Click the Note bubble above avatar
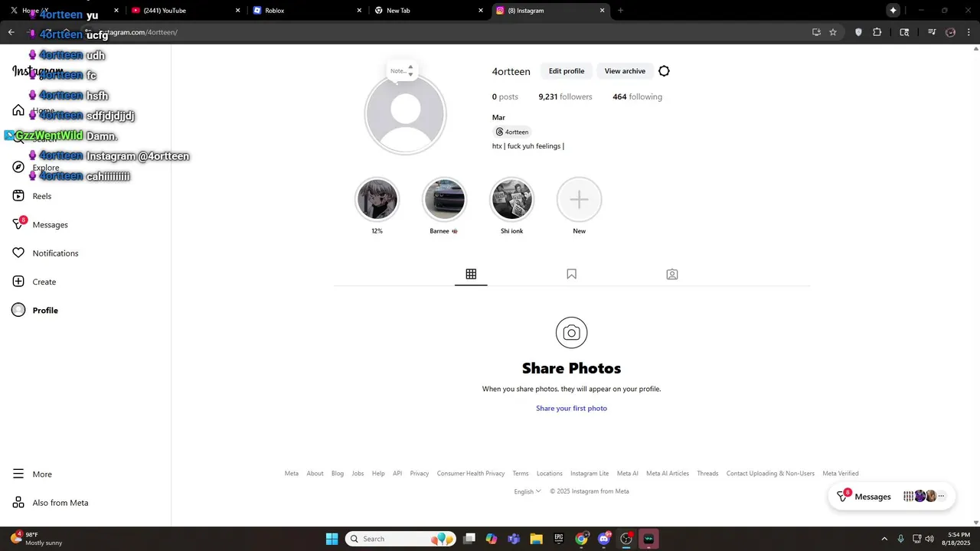This screenshot has width=980, height=551. point(401,70)
